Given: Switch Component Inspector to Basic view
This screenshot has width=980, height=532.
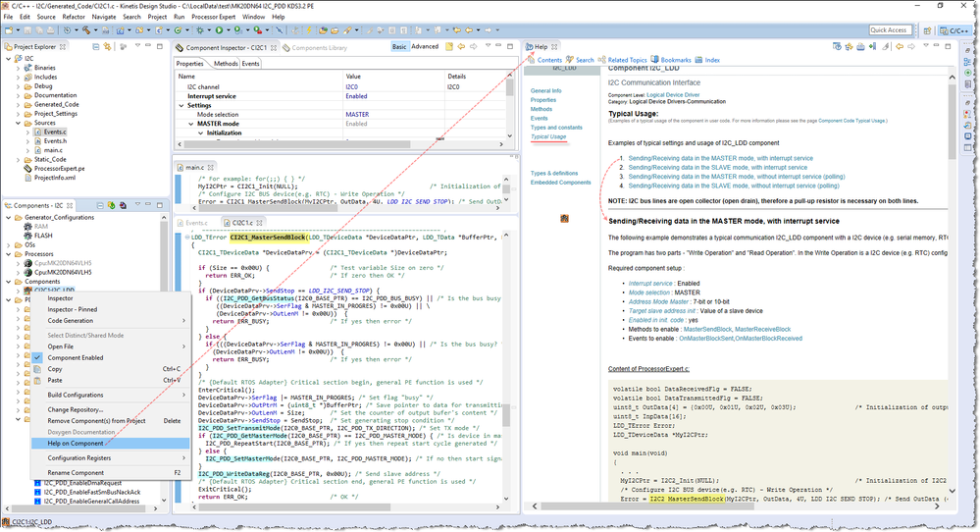Looking at the screenshot, I should click(399, 46).
